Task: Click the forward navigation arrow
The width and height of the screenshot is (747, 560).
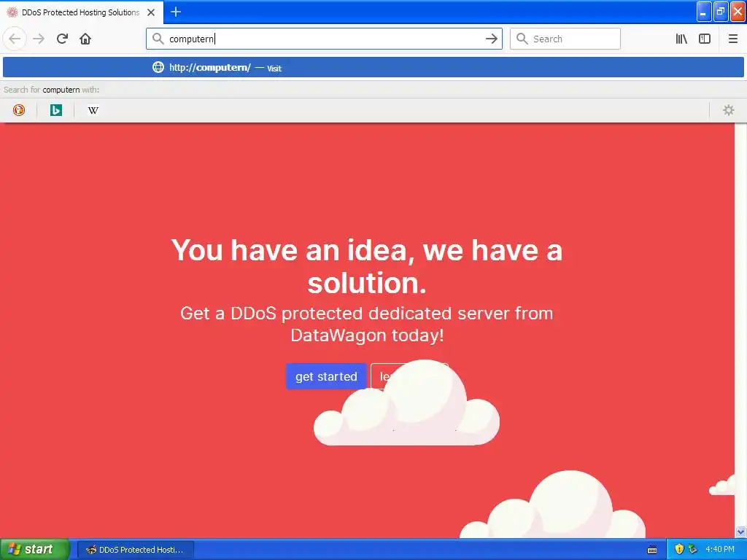Action: [39, 39]
